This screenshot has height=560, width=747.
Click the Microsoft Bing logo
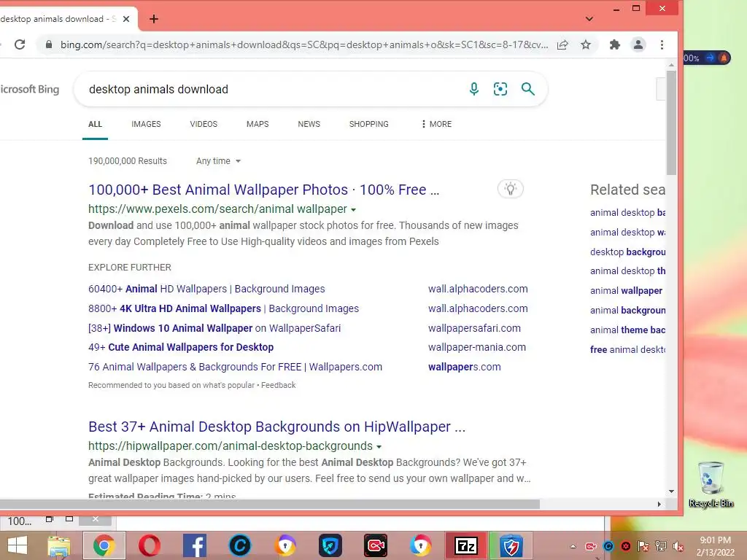click(29, 89)
